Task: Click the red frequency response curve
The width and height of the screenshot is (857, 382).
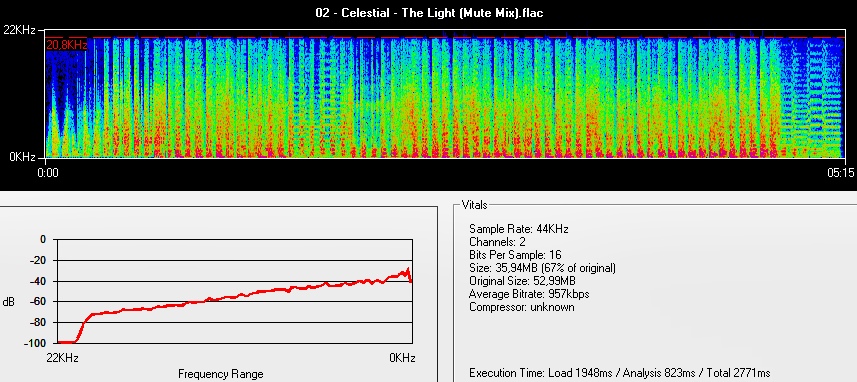Action: (234, 306)
